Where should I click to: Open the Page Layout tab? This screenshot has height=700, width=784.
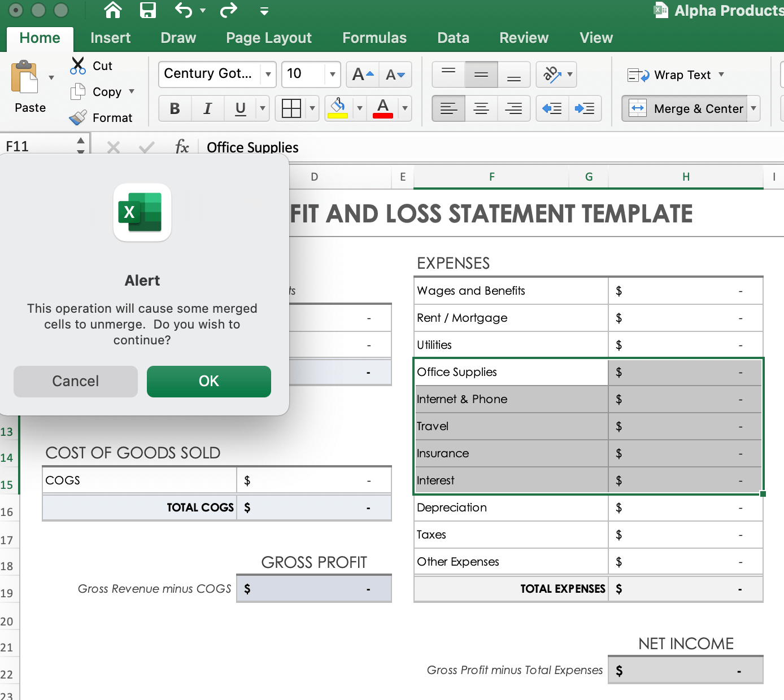(269, 38)
